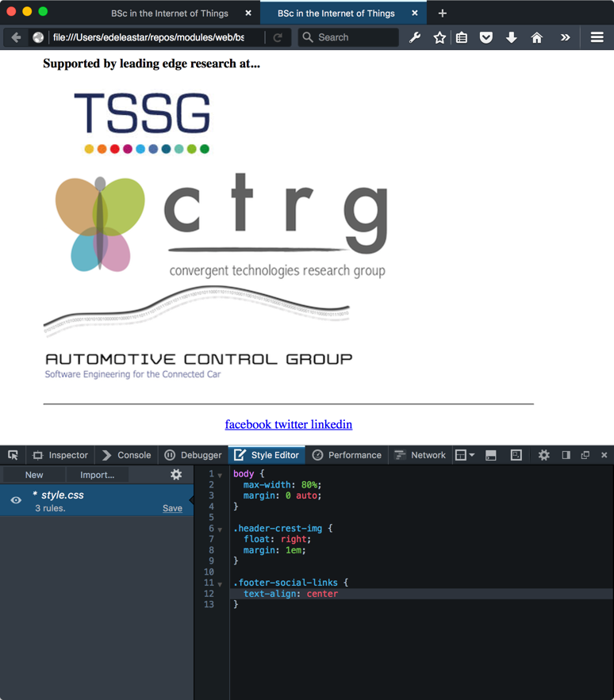Screen dimensions: 614x700
Task: Follow the twitter footer link
Action: click(290, 424)
